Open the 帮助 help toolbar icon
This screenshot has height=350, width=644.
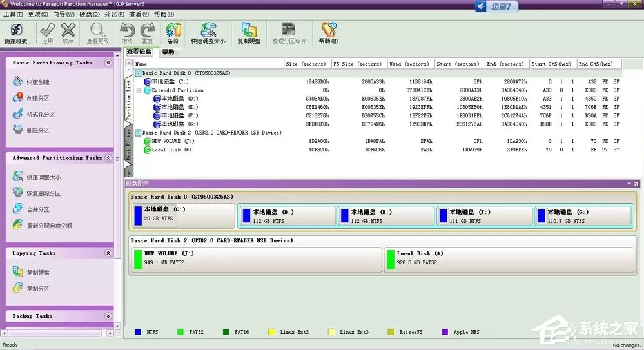[329, 34]
